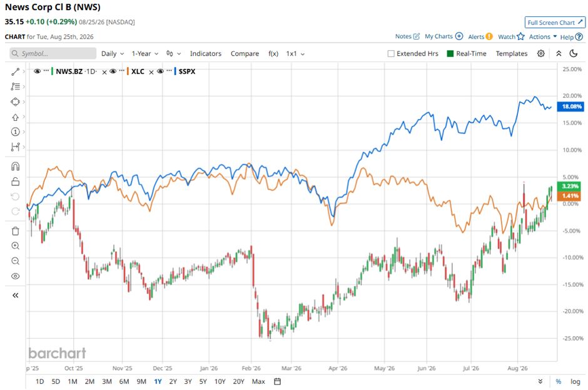The image size is (588, 390).
Task: Open the f(x) expressions menu
Action: (273, 54)
